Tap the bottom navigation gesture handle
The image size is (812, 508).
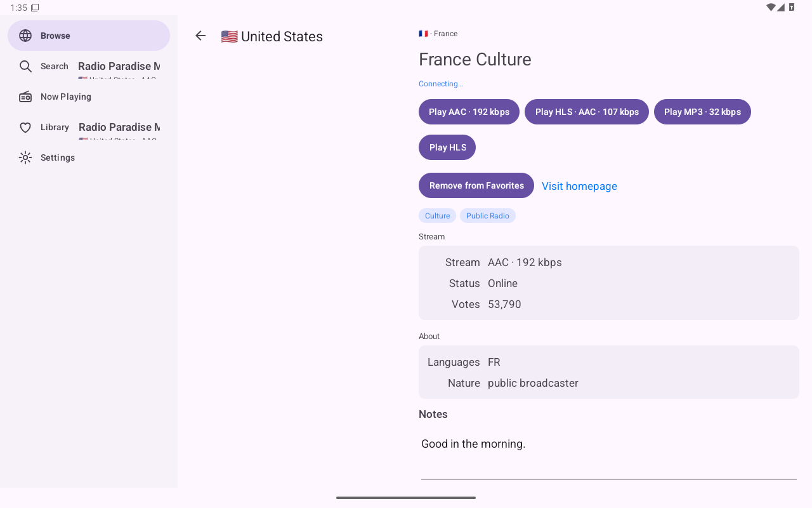coord(406,498)
